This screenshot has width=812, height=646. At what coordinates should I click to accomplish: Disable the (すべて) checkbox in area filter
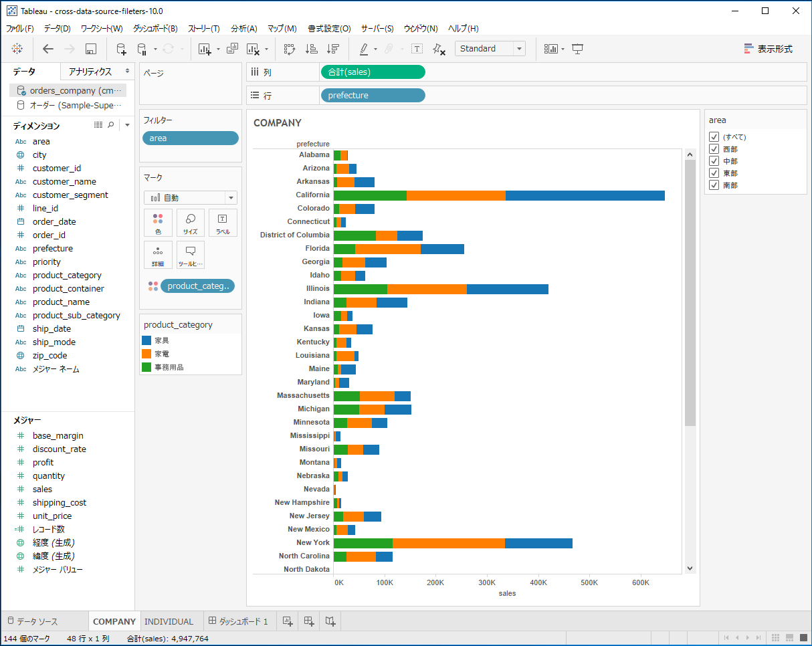point(714,136)
